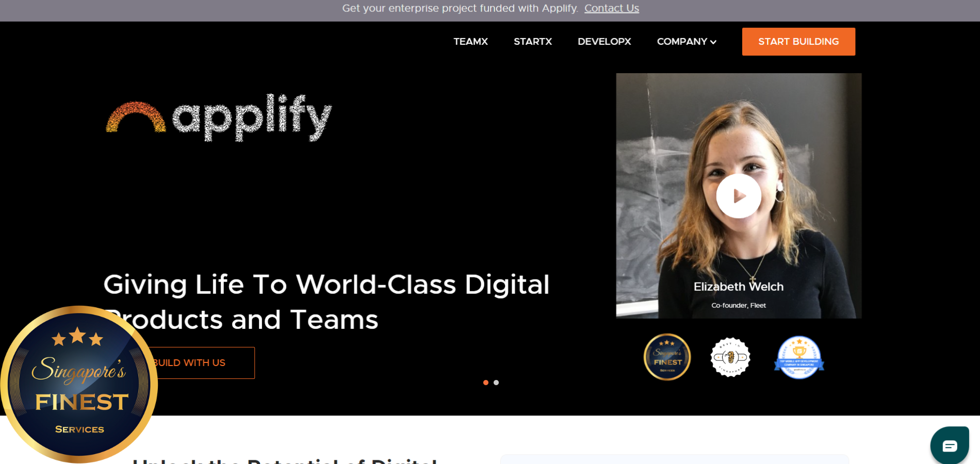This screenshot has height=464, width=980.
Task: Click the 'Giving Life To World-Class Digital' headline
Action: pyautogui.click(x=326, y=285)
